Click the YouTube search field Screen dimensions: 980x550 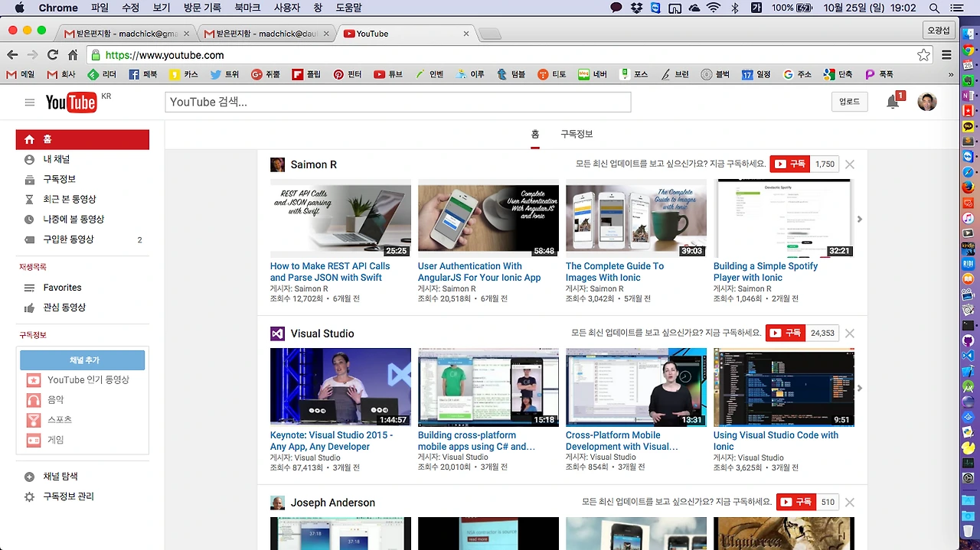[398, 102]
